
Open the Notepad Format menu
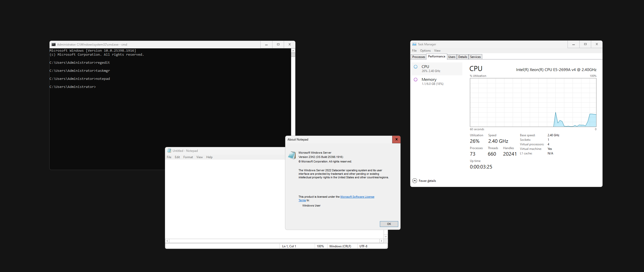coord(188,157)
